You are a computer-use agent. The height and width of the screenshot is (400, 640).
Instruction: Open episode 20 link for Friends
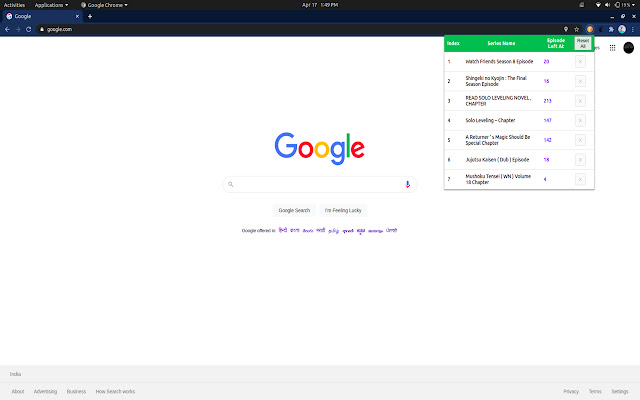pyautogui.click(x=546, y=62)
